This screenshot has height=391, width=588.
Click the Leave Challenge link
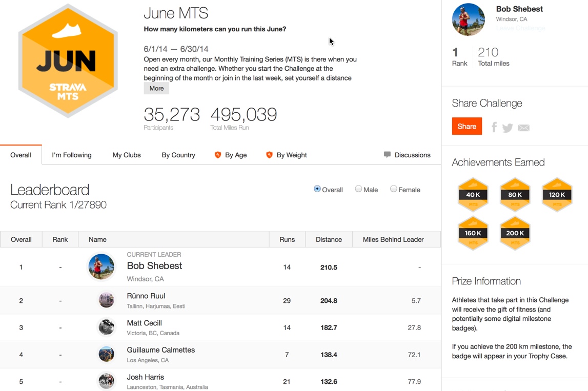(520, 28)
